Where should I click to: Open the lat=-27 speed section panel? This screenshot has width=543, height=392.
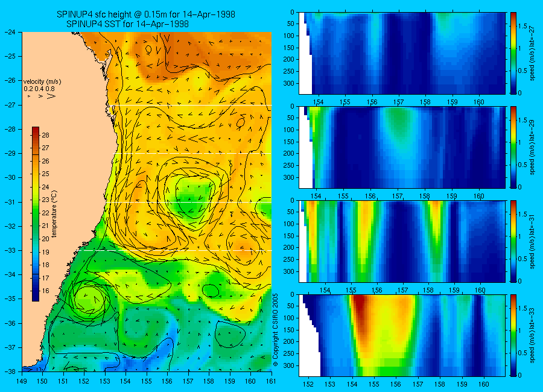click(402, 53)
